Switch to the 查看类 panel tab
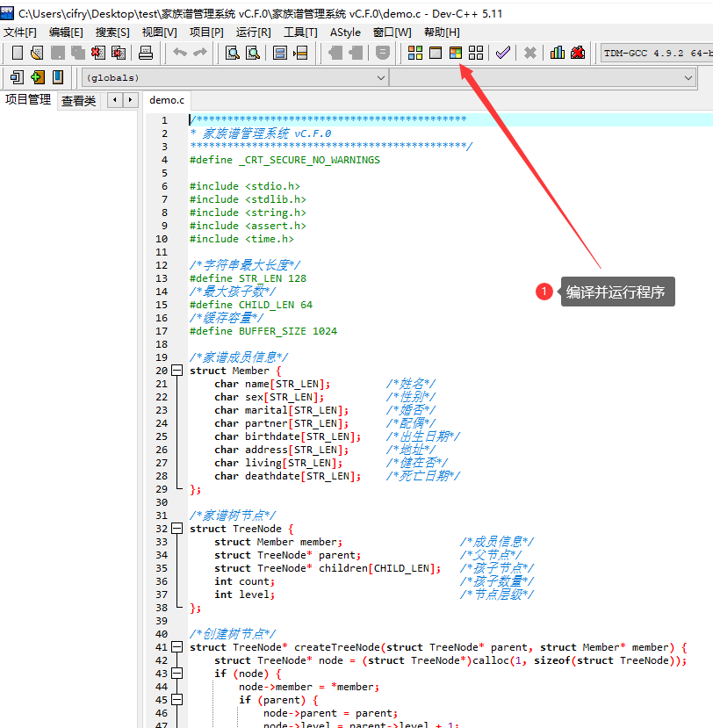This screenshot has width=713, height=728. pos(78,101)
